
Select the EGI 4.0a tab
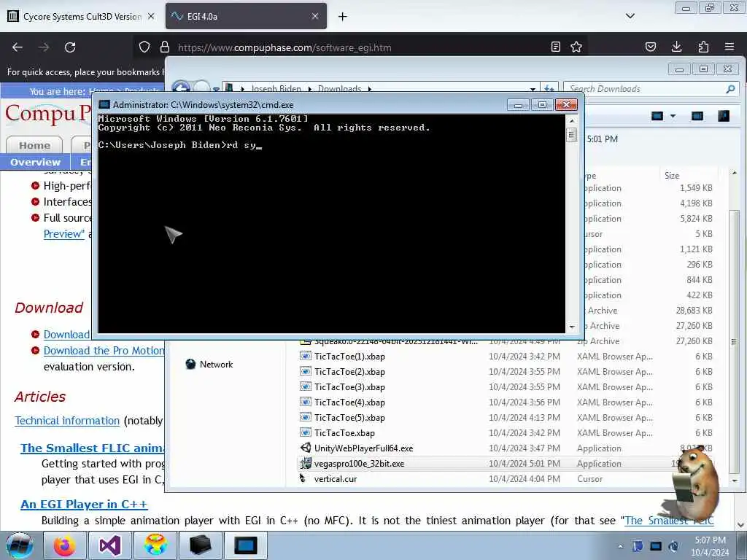(245, 16)
